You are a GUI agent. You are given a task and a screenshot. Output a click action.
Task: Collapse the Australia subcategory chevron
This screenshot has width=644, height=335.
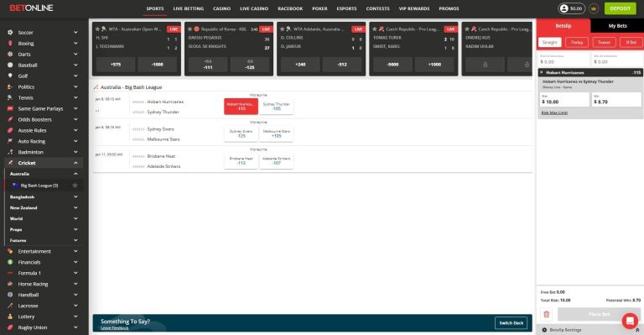click(75, 174)
